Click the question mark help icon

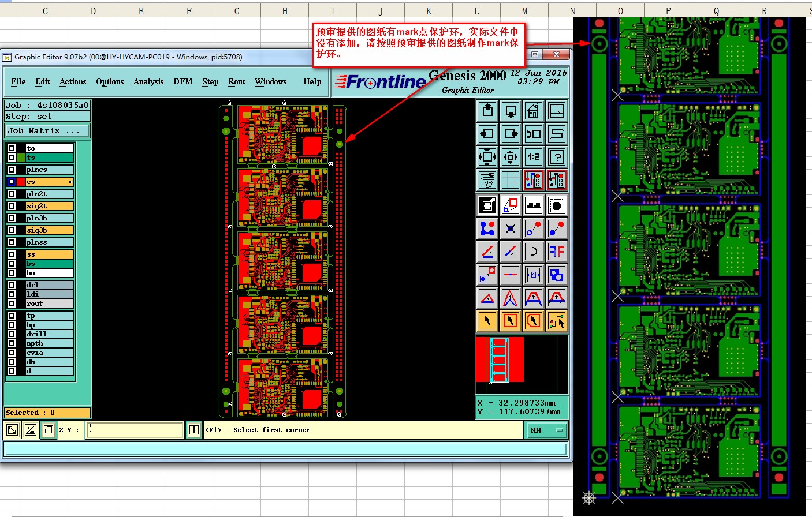pyautogui.click(x=557, y=157)
